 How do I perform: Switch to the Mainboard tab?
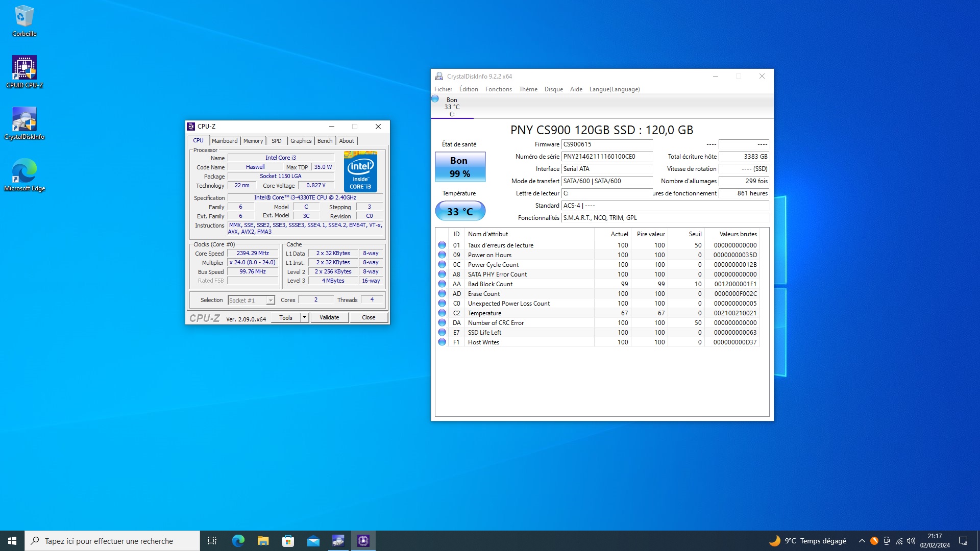(225, 141)
